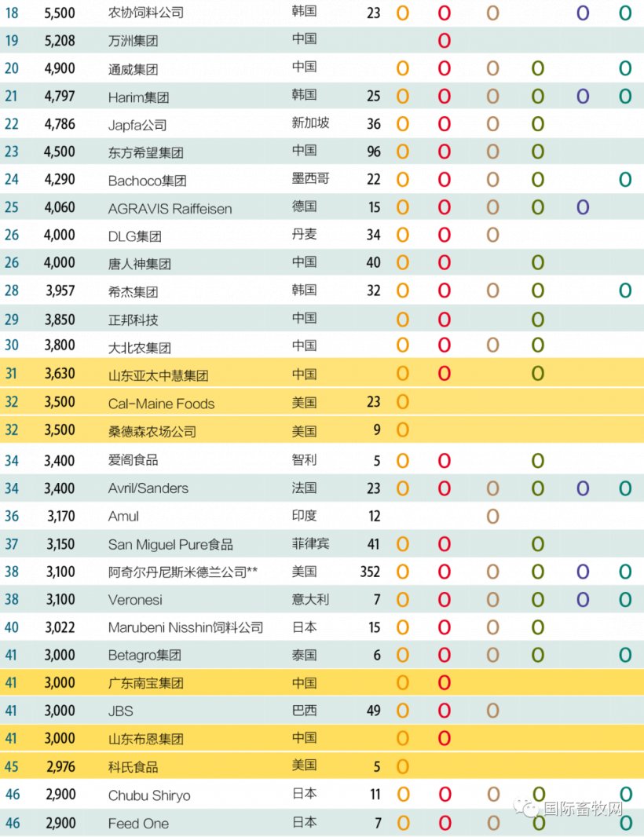Image resolution: width=644 pixels, height=837 pixels.
Task: Click on 通威集团 in the table
Action: tap(133, 69)
